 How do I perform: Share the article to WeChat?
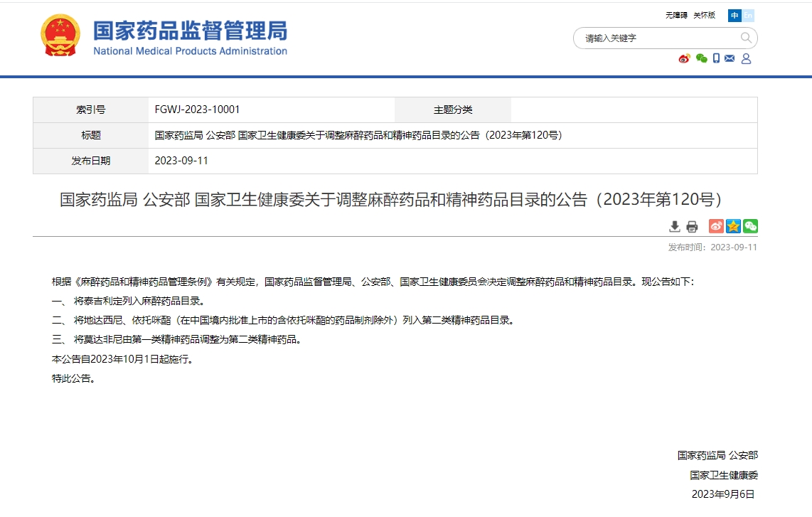(750, 226)
